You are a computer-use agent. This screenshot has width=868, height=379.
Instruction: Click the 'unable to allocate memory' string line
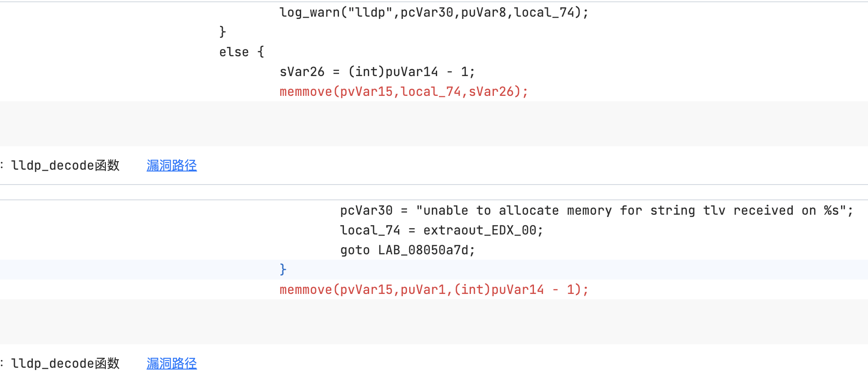click(x=597, y=210)
